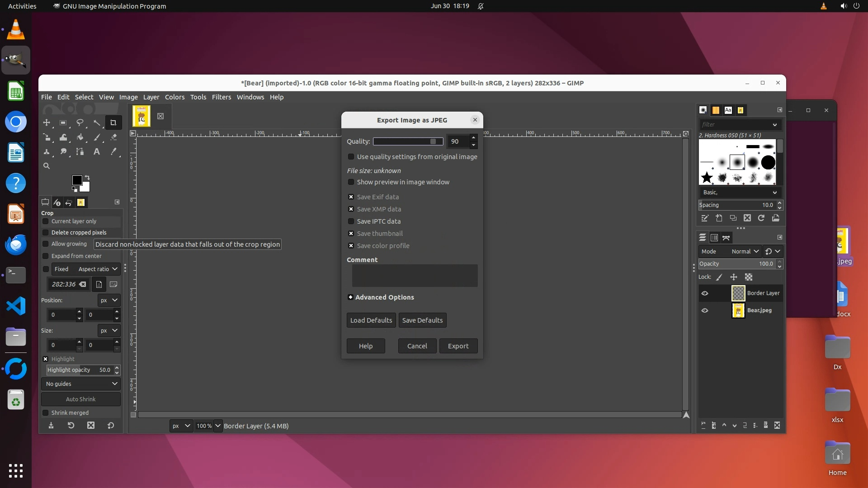Select the Bucket Fill tool
868x488 pixels.
80,137
